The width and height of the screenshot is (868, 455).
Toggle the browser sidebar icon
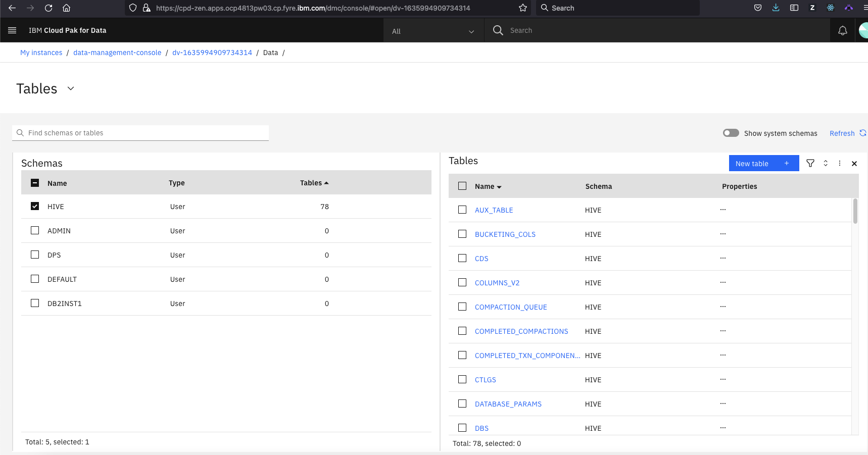794,8
